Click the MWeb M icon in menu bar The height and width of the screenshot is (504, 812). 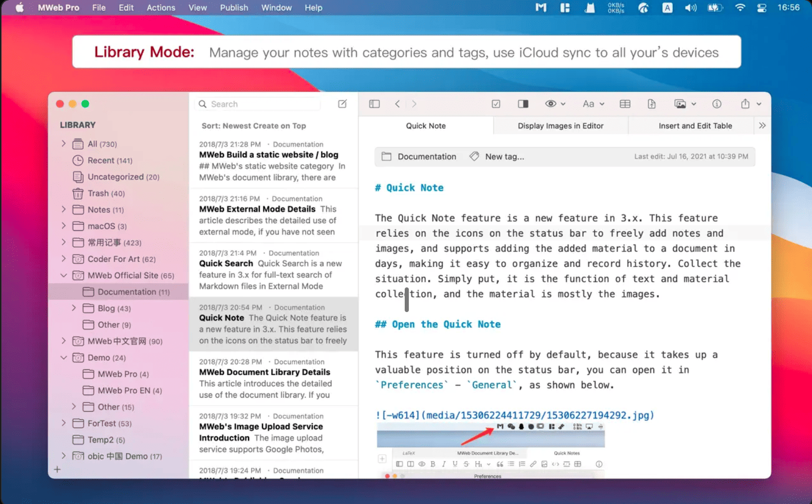coord(541,8)
